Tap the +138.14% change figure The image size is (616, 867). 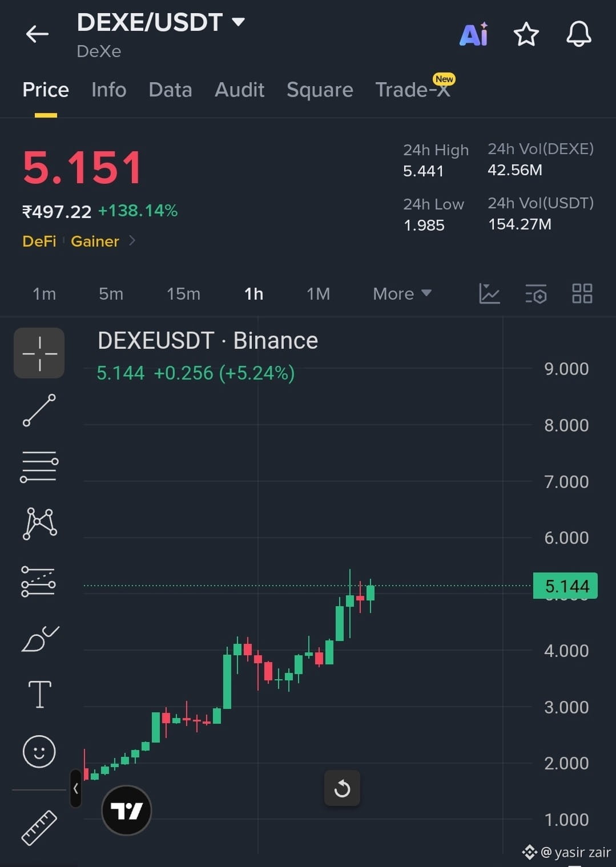click(x=138, y=211)
